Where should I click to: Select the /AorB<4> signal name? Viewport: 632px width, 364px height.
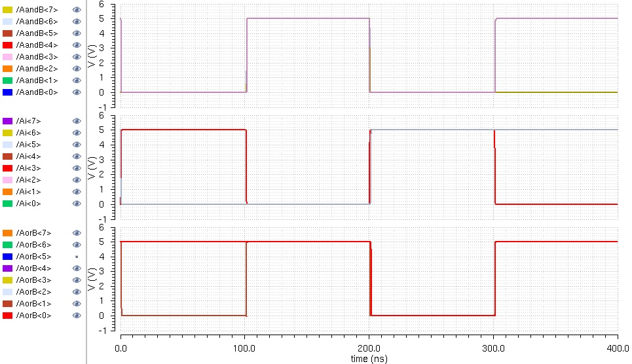(x=34, y=268)
